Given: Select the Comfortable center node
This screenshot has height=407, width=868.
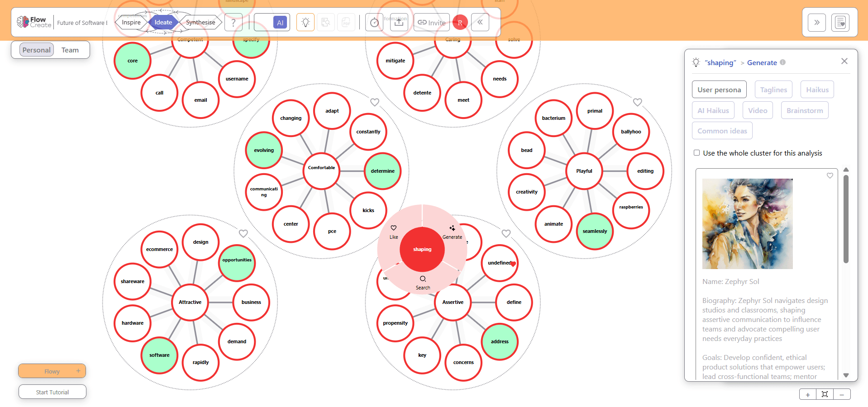Looking at the screenshot, I should tap(322, 171).
